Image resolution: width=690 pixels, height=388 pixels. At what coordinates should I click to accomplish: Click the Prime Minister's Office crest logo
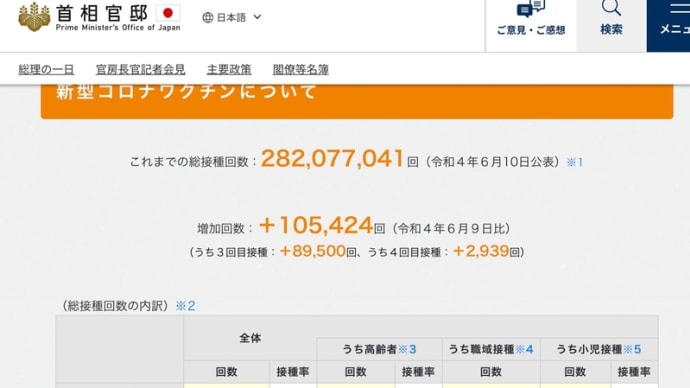click(34, 17)
